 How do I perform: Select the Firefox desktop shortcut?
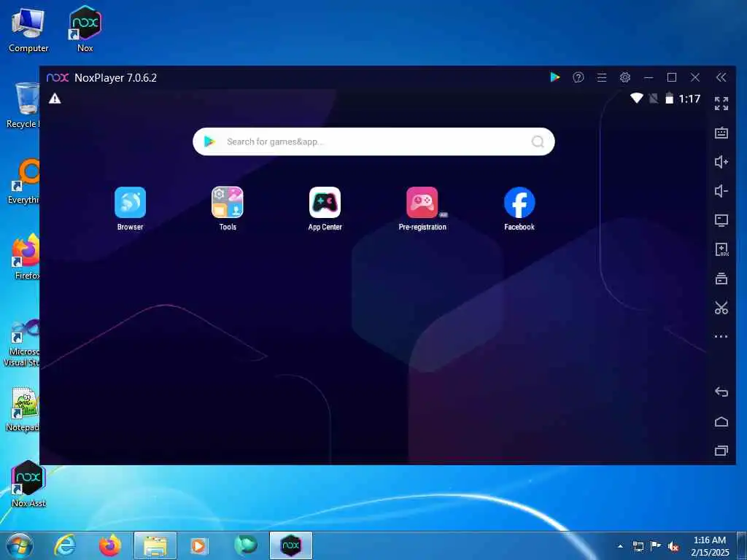pos(26,257)
